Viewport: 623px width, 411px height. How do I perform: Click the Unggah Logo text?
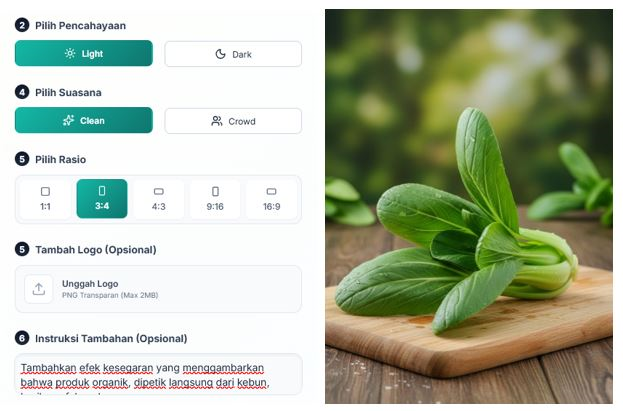pyautogui.click(x=90, y=284)
